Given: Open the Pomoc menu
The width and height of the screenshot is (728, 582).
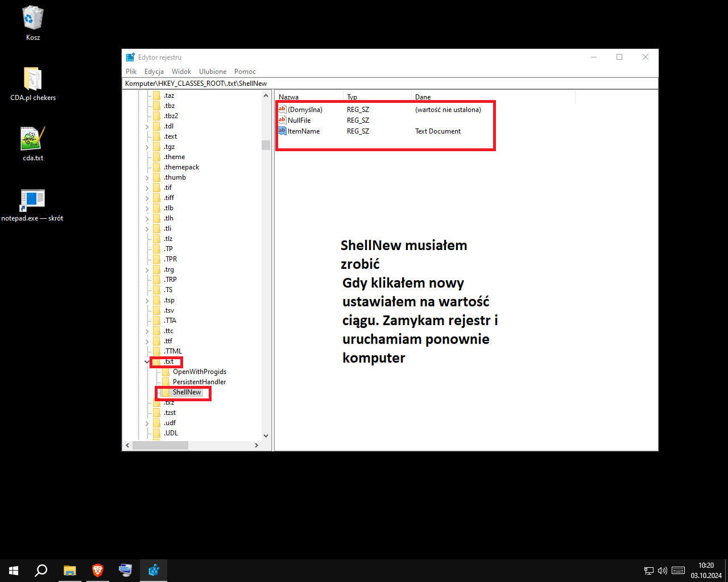Looking at the screenshot, I should tap(245, 72).
